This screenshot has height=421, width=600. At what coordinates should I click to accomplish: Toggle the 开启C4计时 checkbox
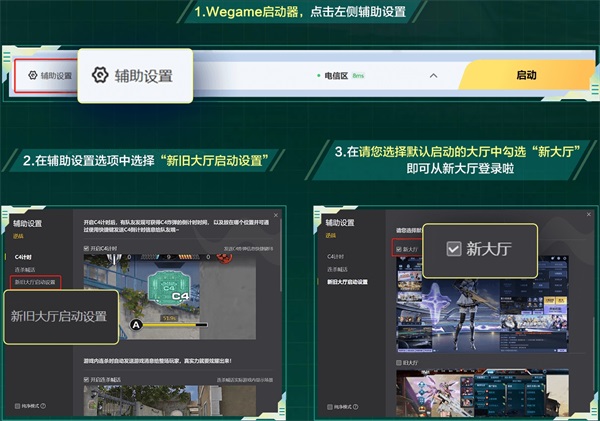tap(86, 248)
